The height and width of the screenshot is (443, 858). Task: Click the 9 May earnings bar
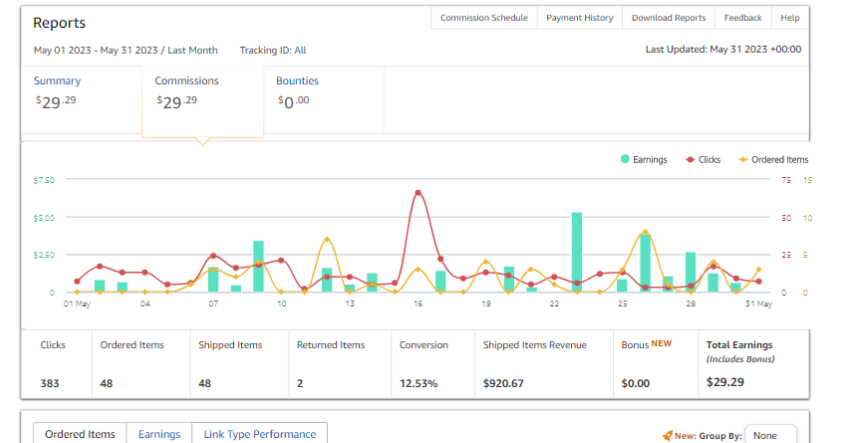point(259,266)
